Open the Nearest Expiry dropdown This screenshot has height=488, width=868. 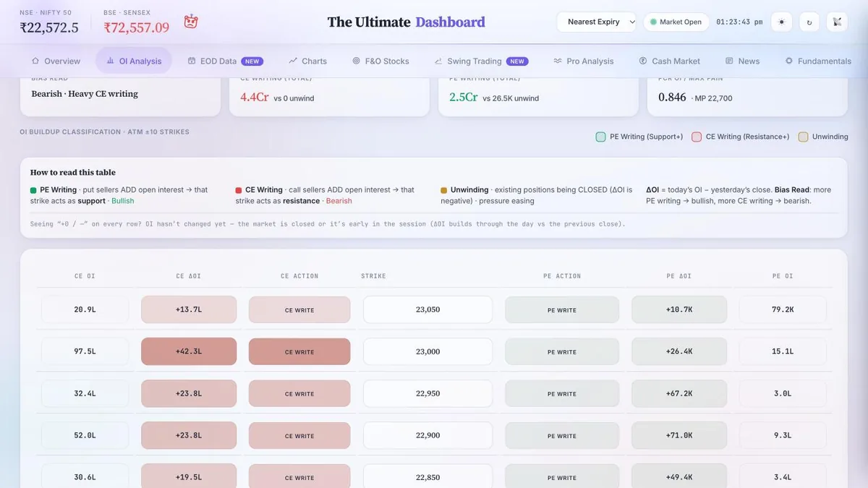(597, 22)
